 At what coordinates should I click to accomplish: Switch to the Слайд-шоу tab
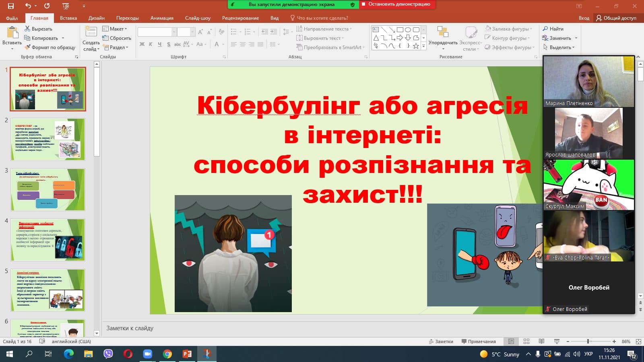tap(198, 18)
